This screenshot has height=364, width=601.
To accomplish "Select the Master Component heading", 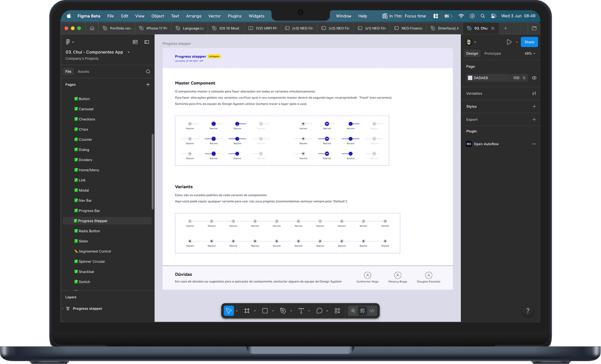I will point(195,83).
